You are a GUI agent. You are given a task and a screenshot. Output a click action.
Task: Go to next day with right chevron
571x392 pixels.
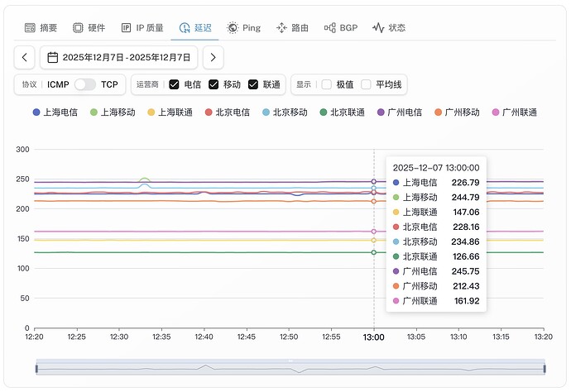[x=213, y=58]
